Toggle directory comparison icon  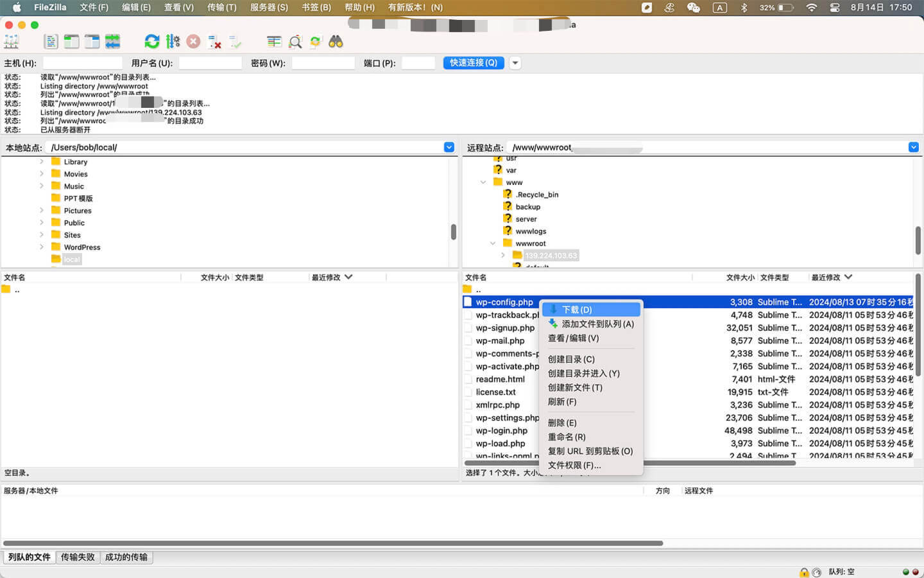(295, 42)
